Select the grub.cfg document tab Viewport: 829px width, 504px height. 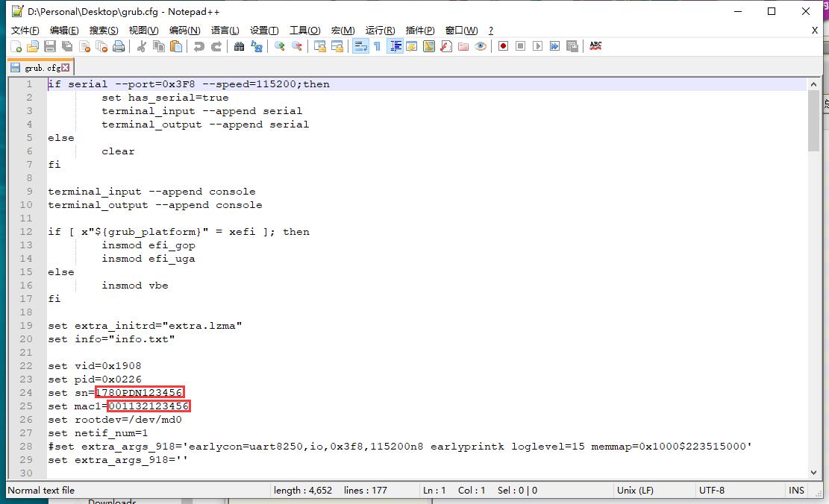pyautogui.click(x=41, y=67)
